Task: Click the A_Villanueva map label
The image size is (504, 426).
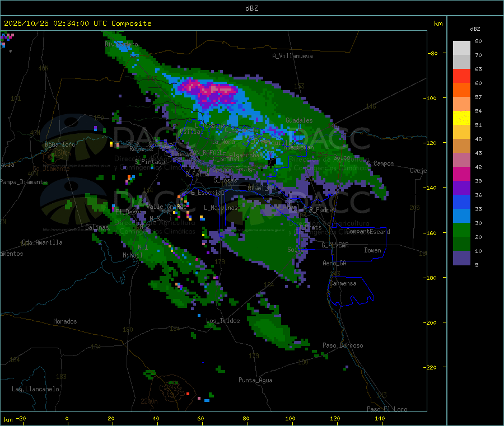Action: 292,56
